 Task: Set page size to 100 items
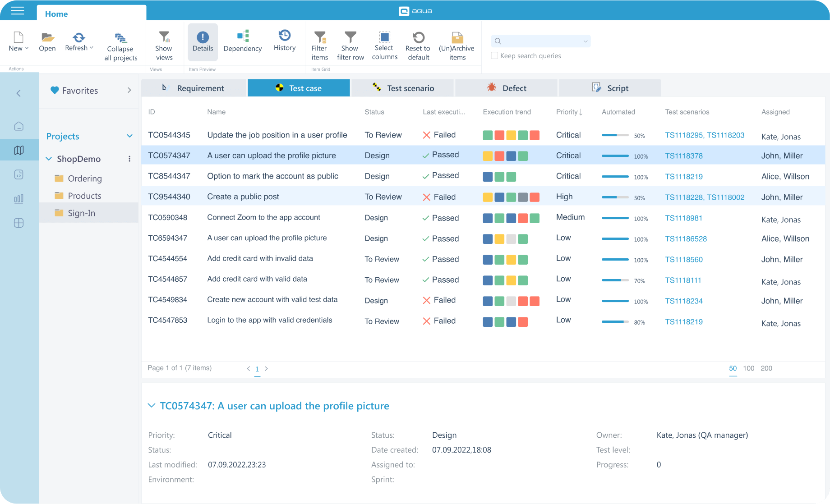[748, 368]
